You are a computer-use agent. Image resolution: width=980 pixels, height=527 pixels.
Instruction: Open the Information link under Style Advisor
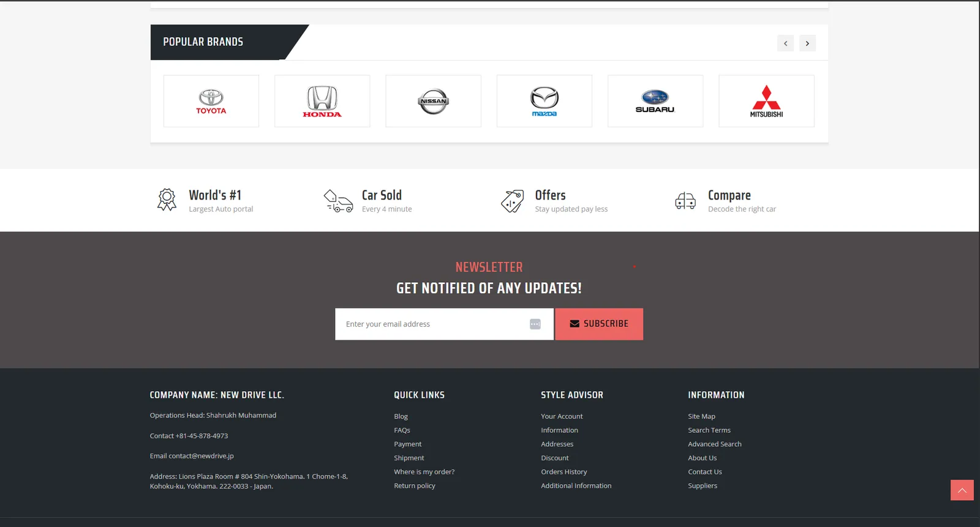559,430
